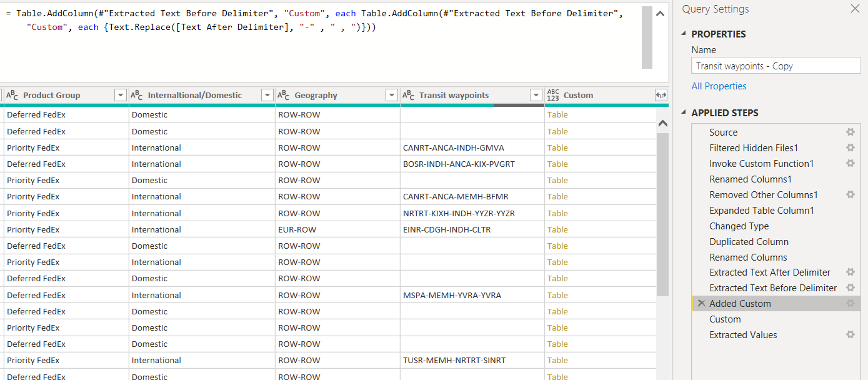Open Transit waypoints column filter dropdown
Screen dimensions: 868x380
pos(536,95)
